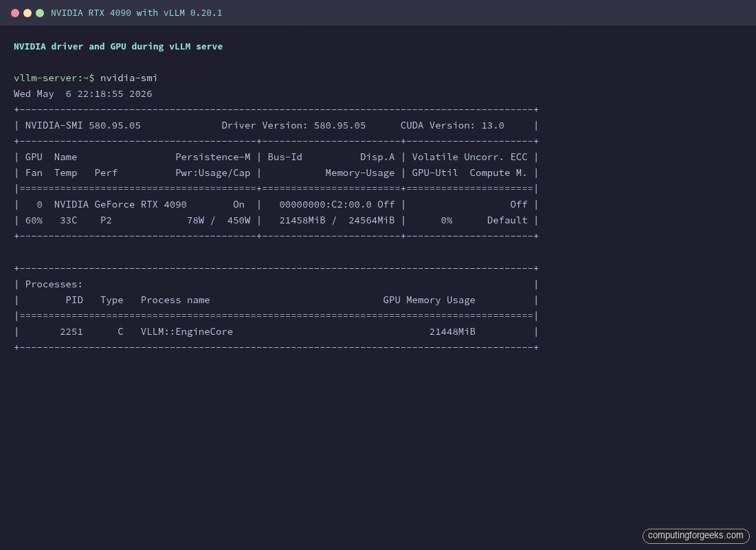Click the 'PID' column header
This screenshot has width=756, height=550.
(x=74, y=300)
